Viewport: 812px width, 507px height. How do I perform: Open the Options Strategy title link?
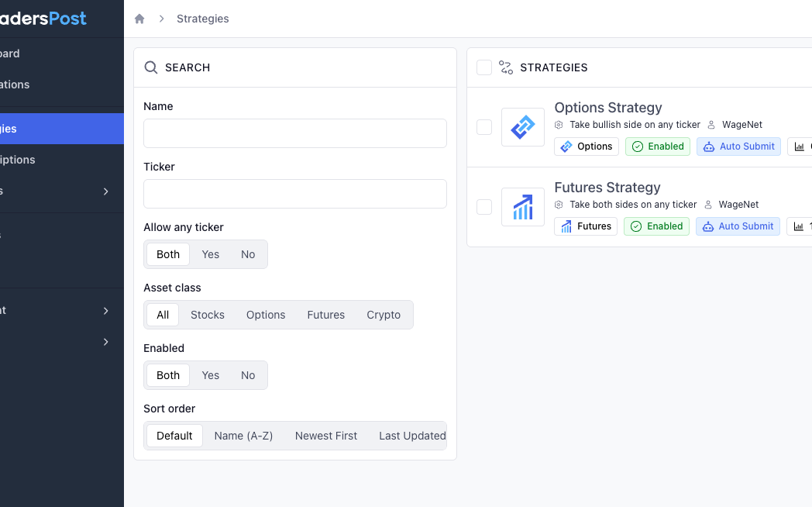pyautogui.click(x=608, y=108)
